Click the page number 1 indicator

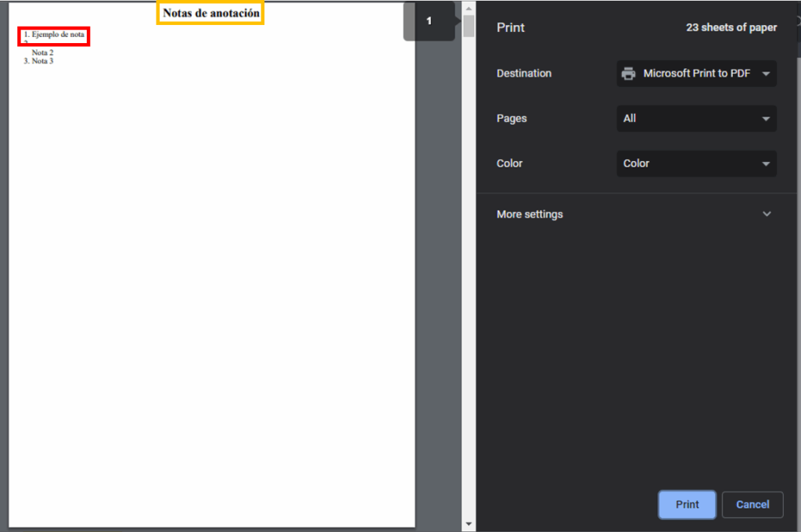coord(429,21)
